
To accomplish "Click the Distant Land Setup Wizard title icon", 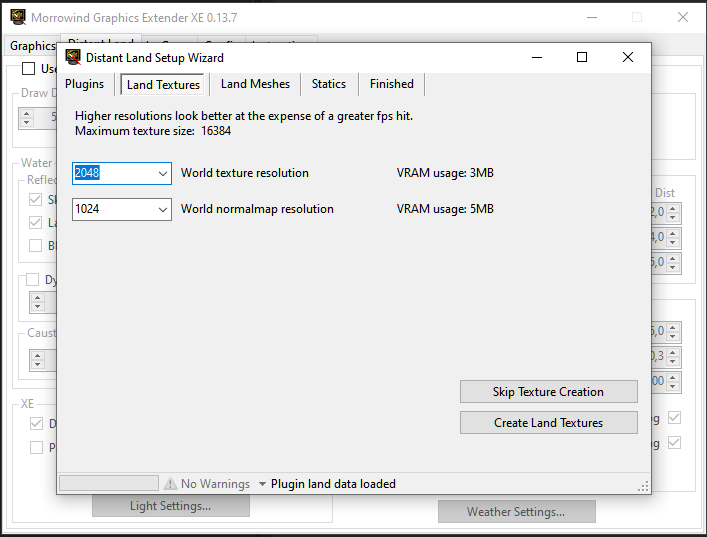I will pyautogui.click(x=73, y=57).
